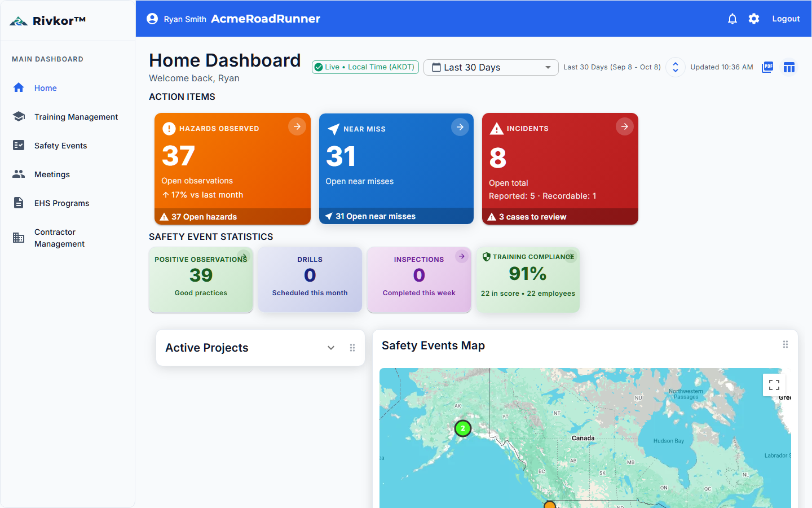Click AcmeRoadRunner company name
The width and height of the screenshot is (812, 508).
coord(266,19)
